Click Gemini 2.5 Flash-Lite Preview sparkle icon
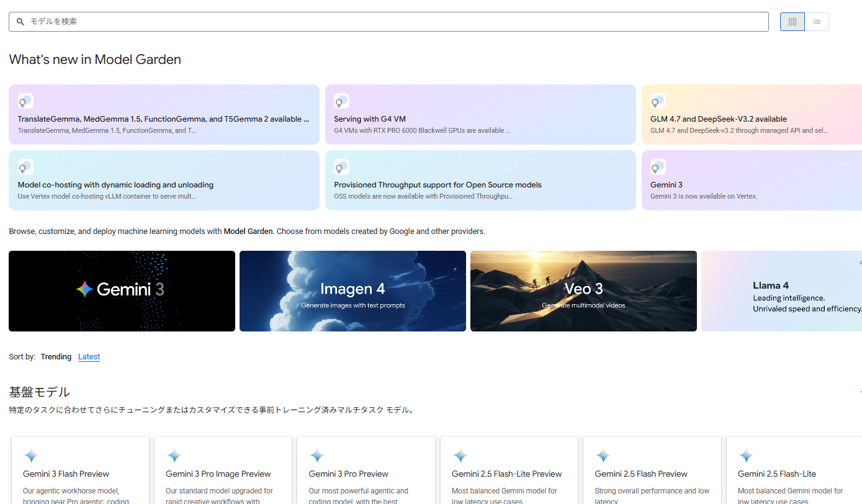This screenshot has width=862, height=504. click(x=460, y=456)
